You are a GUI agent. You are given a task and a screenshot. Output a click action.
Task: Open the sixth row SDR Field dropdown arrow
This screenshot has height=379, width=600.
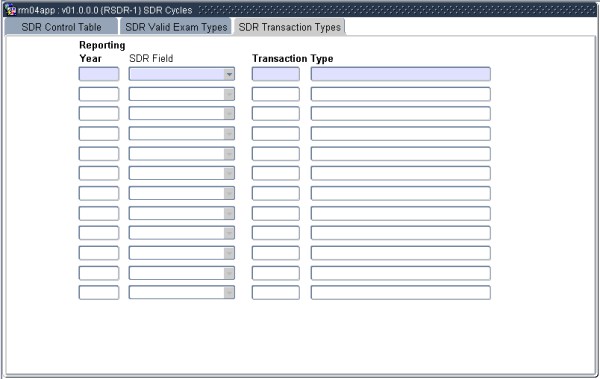(x=229, y=173)
